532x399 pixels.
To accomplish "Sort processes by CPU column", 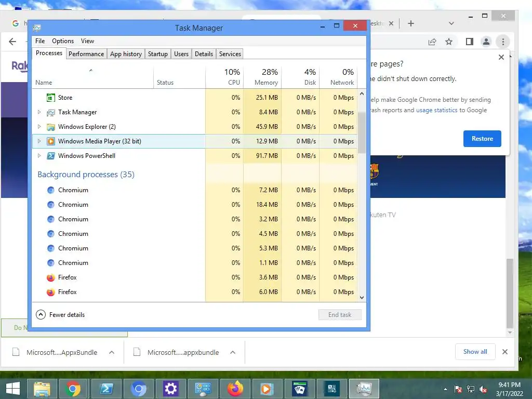I will 224,77.
